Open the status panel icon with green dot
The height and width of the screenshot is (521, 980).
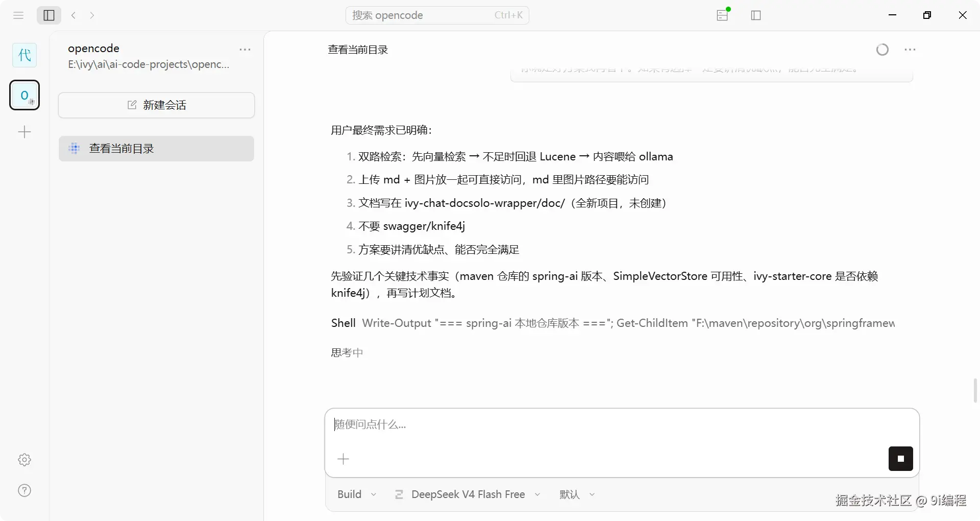[x=723, y=15]
